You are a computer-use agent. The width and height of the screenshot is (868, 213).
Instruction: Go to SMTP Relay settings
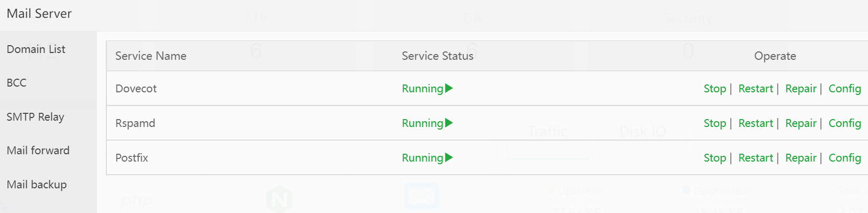click(x=35, y=117)
